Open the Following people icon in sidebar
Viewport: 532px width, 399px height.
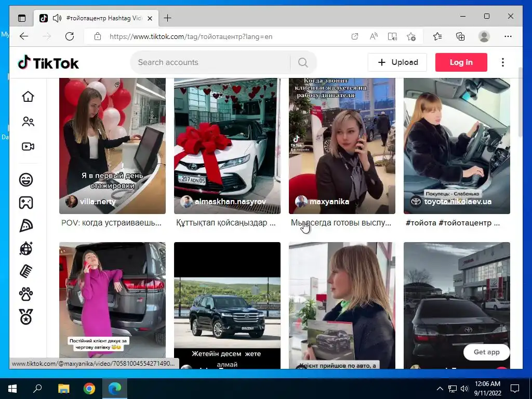point(28,122)
